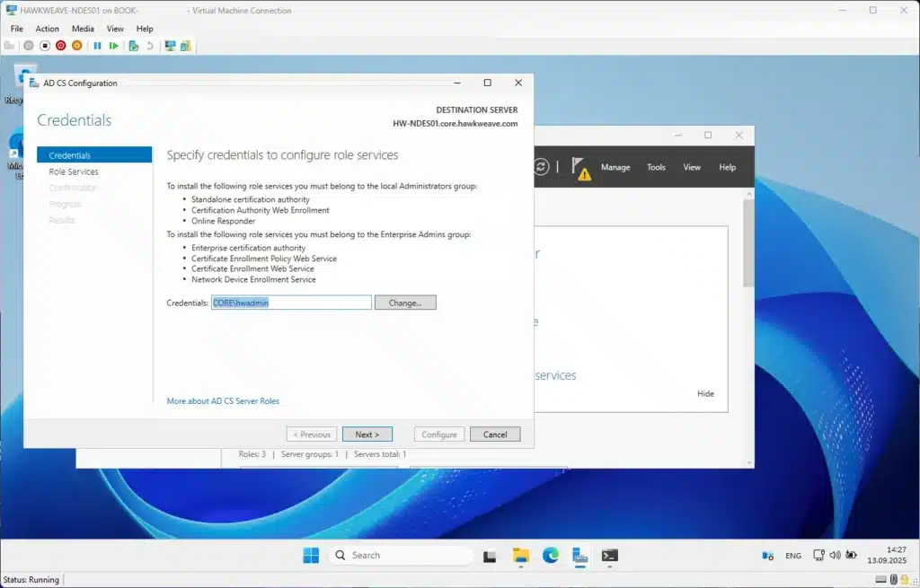
Task: Open the Tools menu in Server Manager
Action: coord(657,167)
